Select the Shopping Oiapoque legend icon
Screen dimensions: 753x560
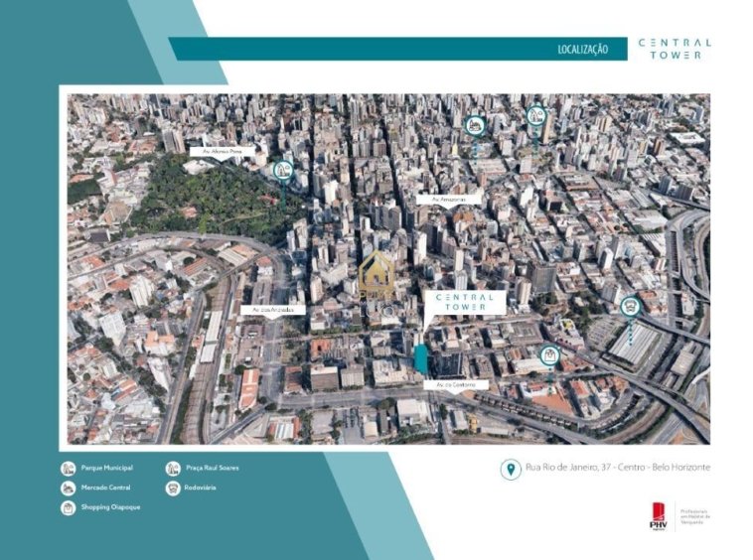click(x=68, y=507)
